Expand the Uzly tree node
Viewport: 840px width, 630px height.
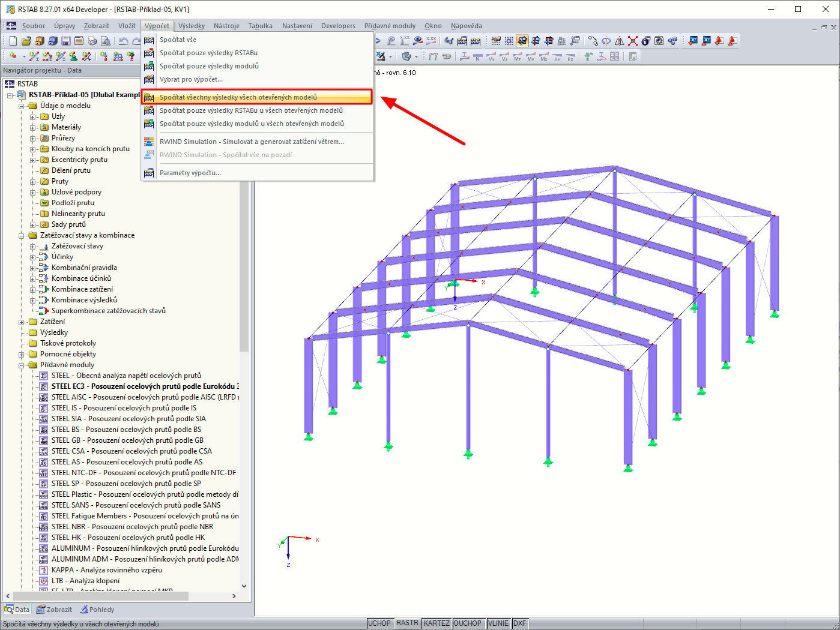point(33,116)
